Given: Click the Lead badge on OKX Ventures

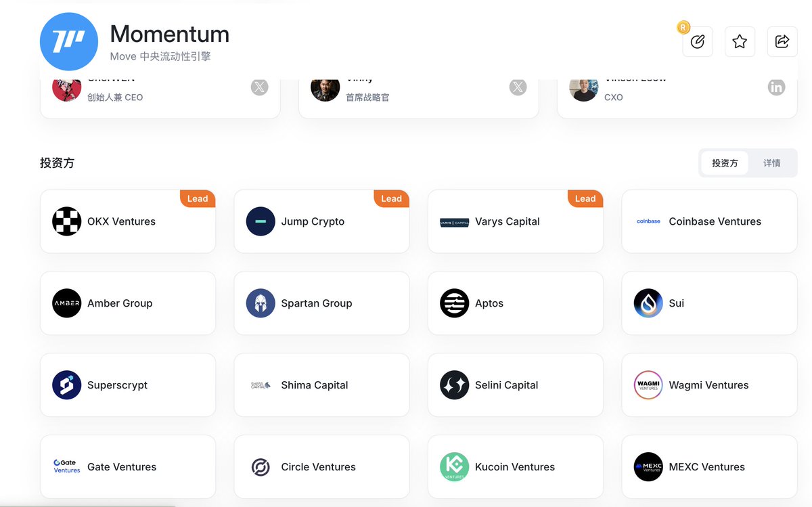Looking at the screenshot, I should pyautogui.click(x=198, y=198).
